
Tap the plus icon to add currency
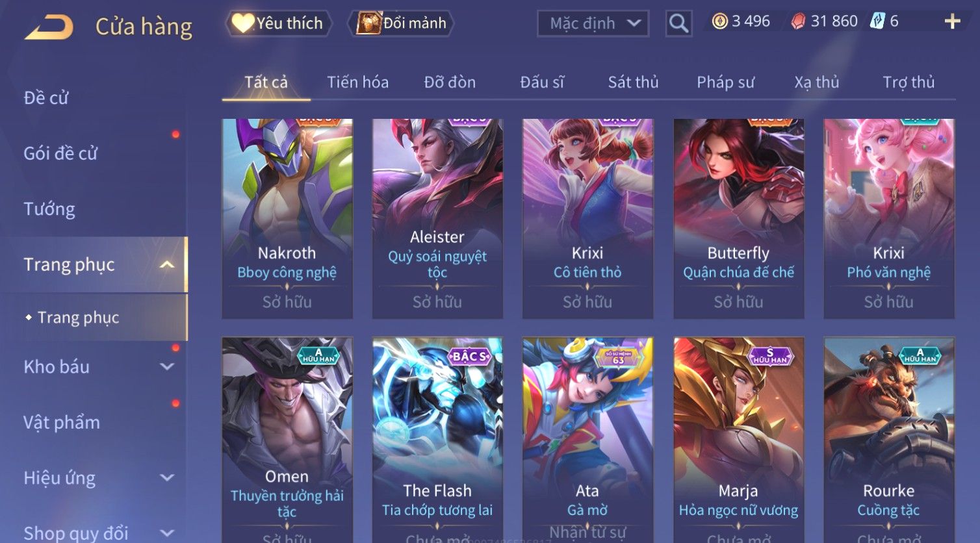(952, 22)
